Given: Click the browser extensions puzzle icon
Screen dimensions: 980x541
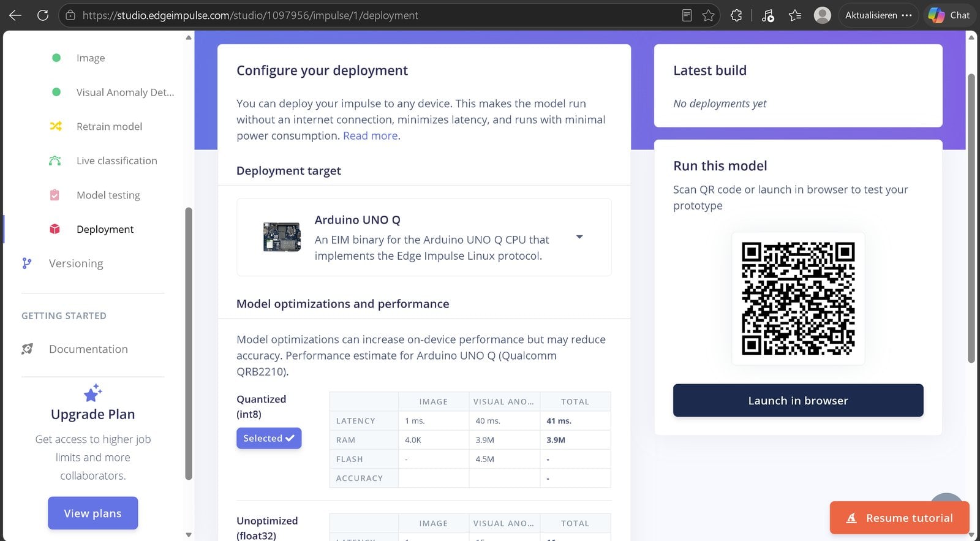Looking at the screenshot, I should (x=736, y=15).
